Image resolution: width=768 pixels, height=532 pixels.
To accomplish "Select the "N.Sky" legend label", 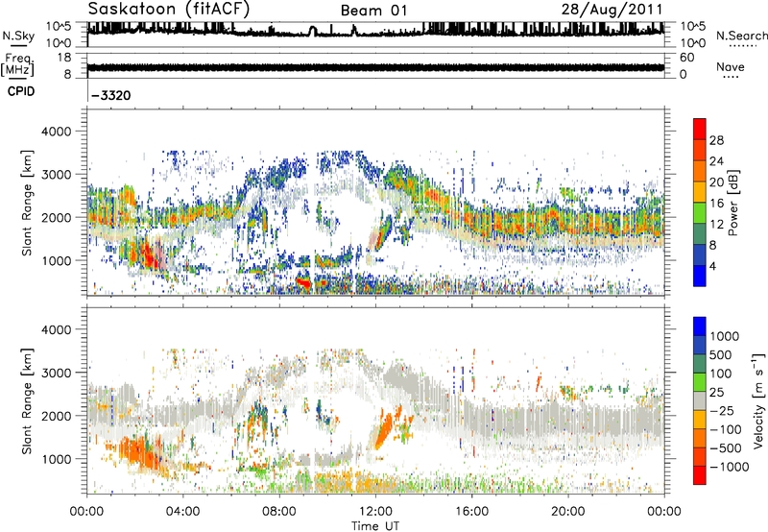I will click(18, 36).
